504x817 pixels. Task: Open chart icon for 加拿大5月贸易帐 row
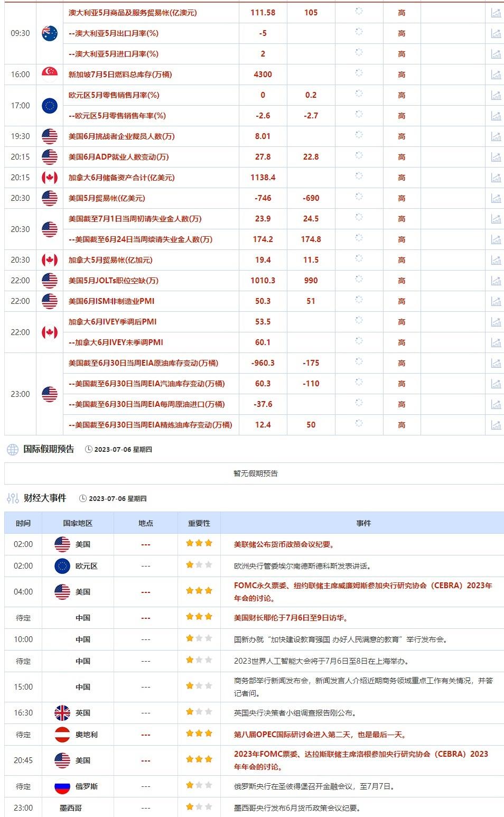click(496, 260)
